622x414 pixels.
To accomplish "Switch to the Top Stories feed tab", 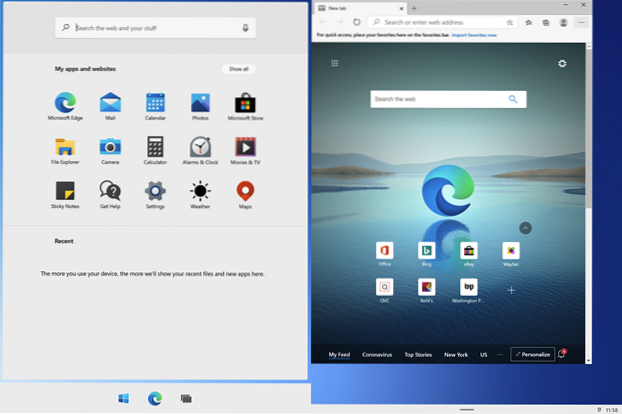I will click(418, 354).
